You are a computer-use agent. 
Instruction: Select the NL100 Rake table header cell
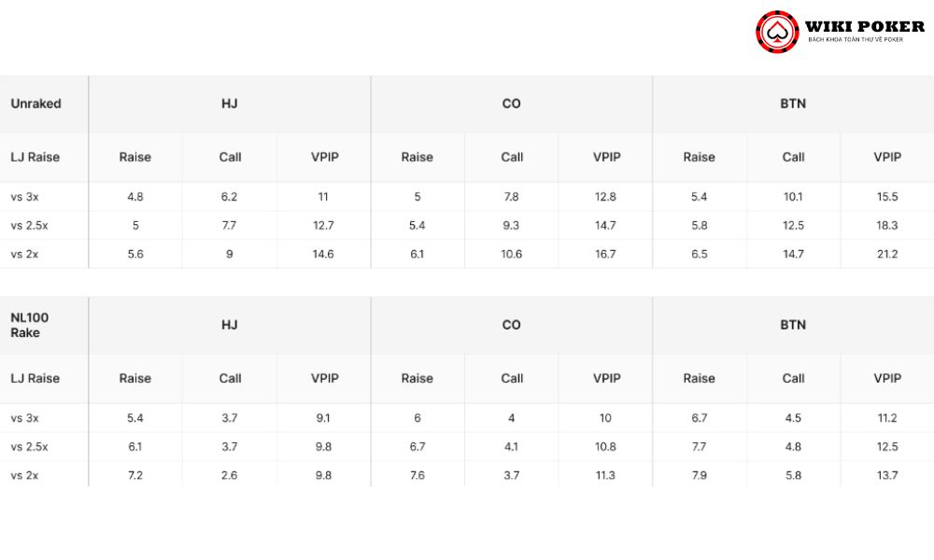coord(44,325)
